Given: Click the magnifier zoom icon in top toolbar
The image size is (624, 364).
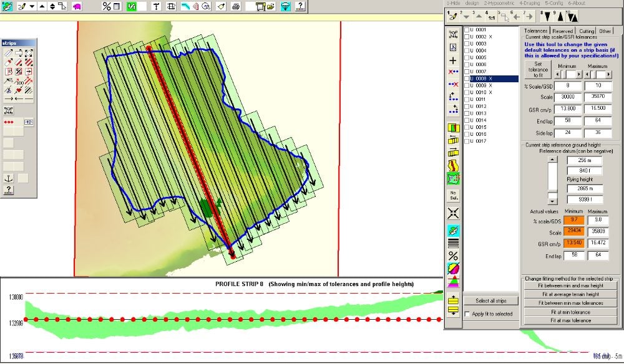Looking at the screenshot, I should click(206, 6).
